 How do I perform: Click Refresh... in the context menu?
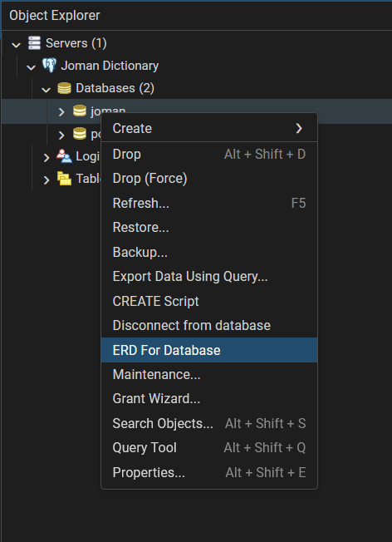tap(209, 203)
